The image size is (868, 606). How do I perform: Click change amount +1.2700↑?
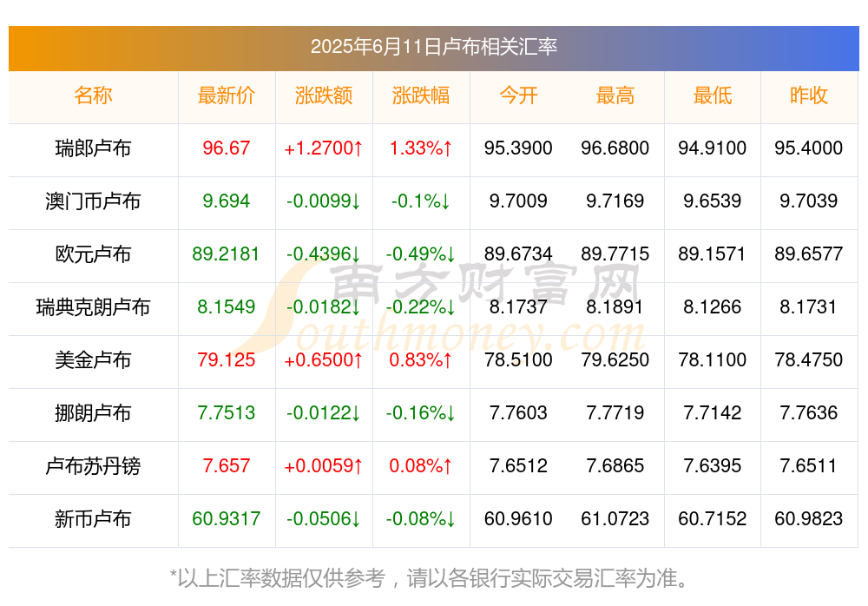click(323, 148)
